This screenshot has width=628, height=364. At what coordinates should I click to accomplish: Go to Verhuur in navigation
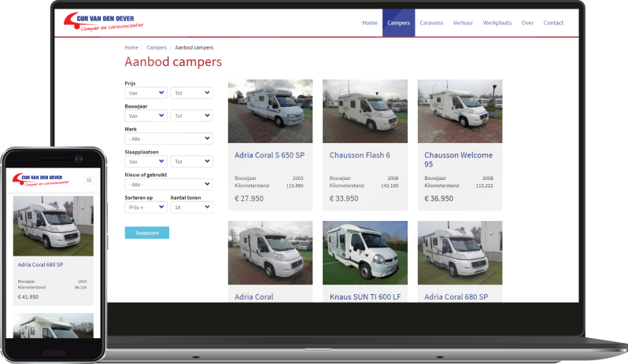(463, 23)
